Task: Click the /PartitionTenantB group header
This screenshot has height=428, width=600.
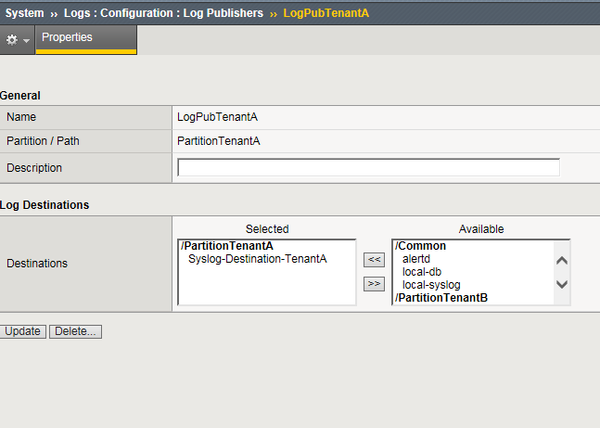Action: coord(441,298)
